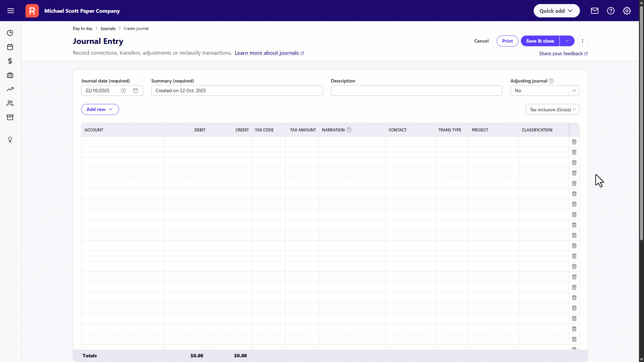The image size is (644, 362).
Task: Click the contacts people sidebar icon
Action: pyautogui.click(x=10, y=103)
